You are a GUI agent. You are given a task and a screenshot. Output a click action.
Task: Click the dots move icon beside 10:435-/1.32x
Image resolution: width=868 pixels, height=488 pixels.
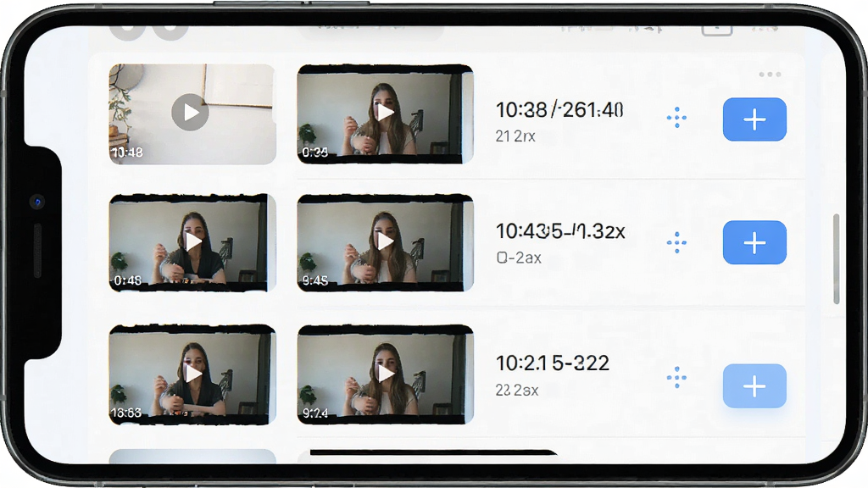[x=676, y=242]
